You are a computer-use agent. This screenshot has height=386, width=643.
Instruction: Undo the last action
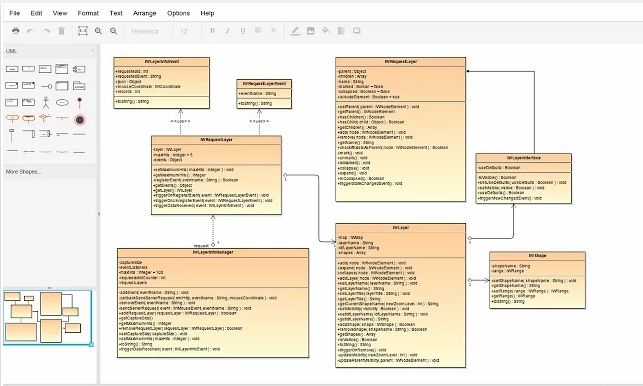tap(30, 31)
